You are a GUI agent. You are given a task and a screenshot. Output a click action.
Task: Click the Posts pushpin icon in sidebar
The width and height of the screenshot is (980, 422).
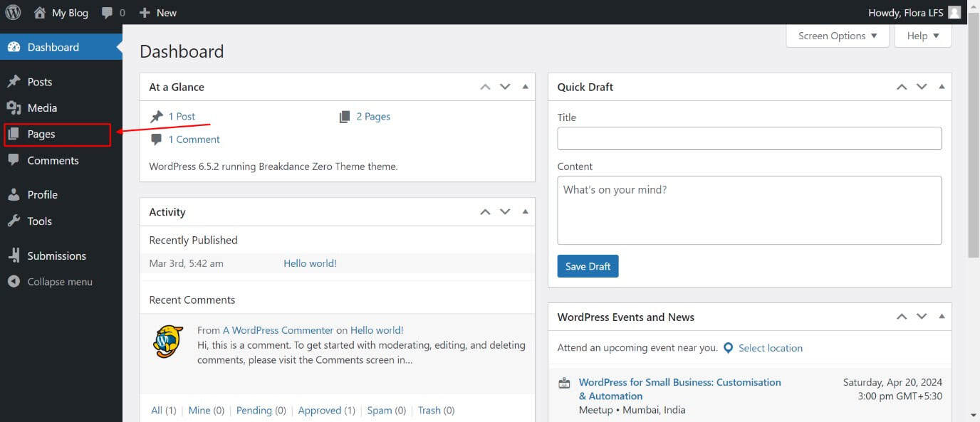(14, 82)
